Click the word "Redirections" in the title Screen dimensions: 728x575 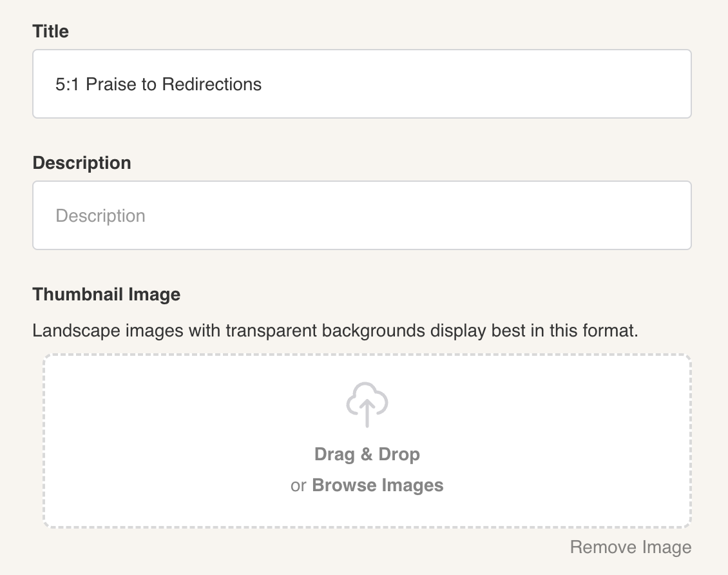tap(212, 84)
